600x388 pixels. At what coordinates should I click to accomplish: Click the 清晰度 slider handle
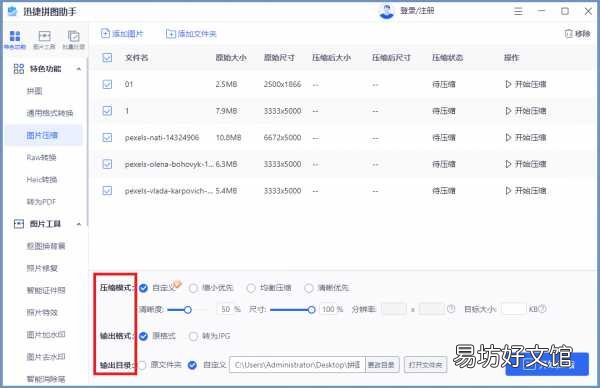coord(188,310)
